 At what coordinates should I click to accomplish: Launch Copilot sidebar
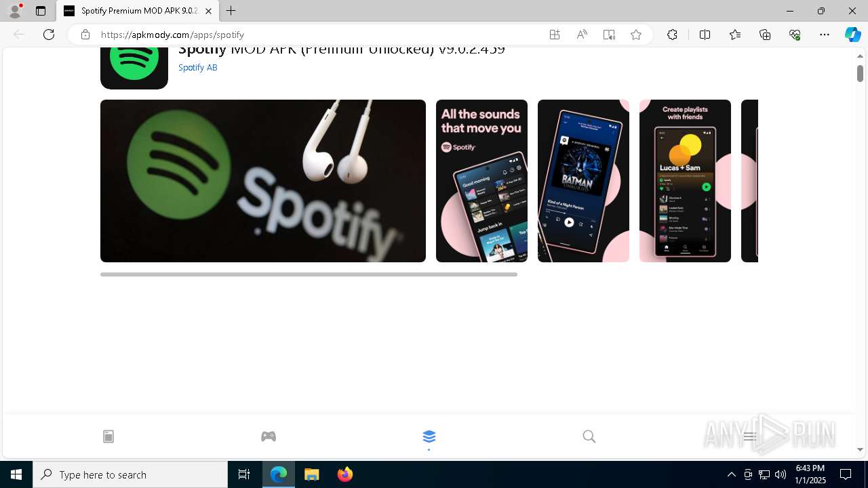click(x=852, y=35)
